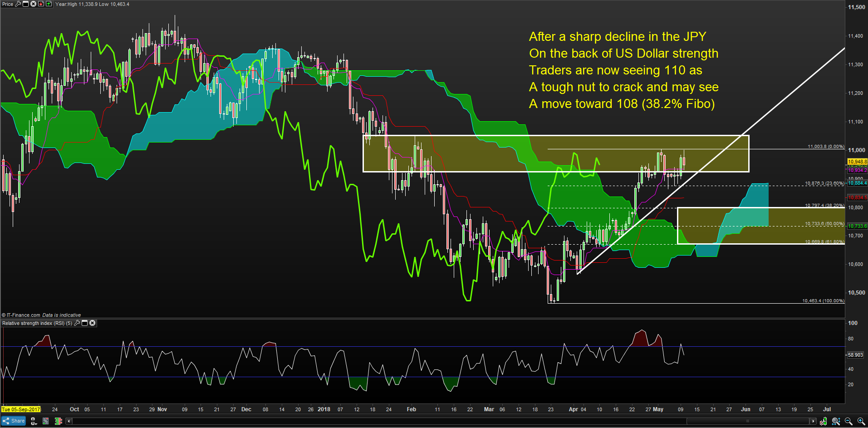This screenshot has width=868, height=428.
Task: Click the 10,876.3 (23.60%) Fibonacci label
Action: pos(824,183)
